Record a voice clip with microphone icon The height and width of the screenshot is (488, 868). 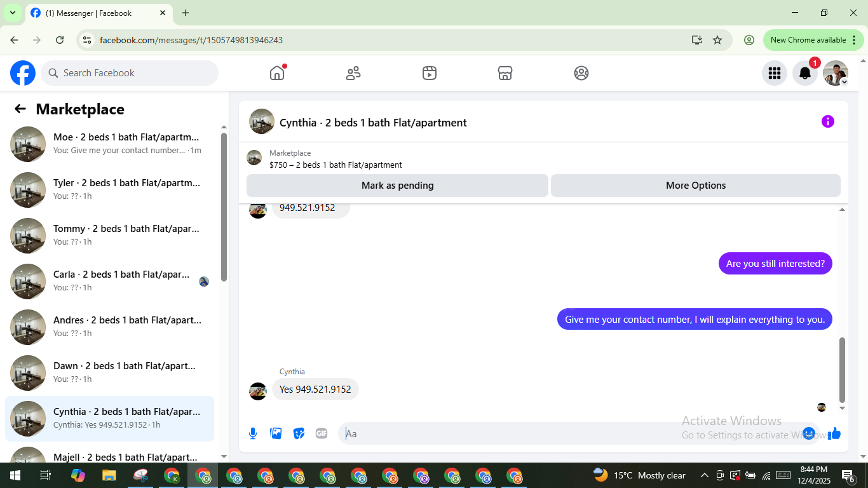tap(253, 433)
